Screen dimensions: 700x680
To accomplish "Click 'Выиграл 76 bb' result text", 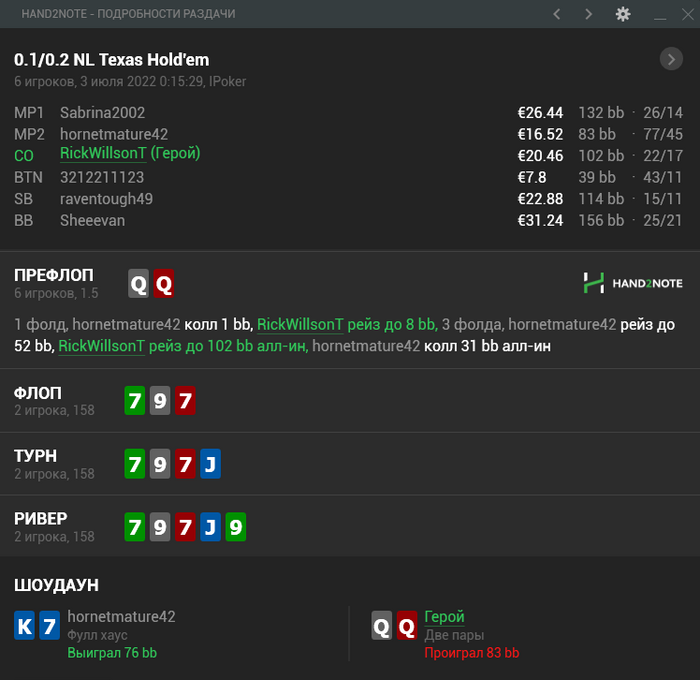I will click(112, 653).
